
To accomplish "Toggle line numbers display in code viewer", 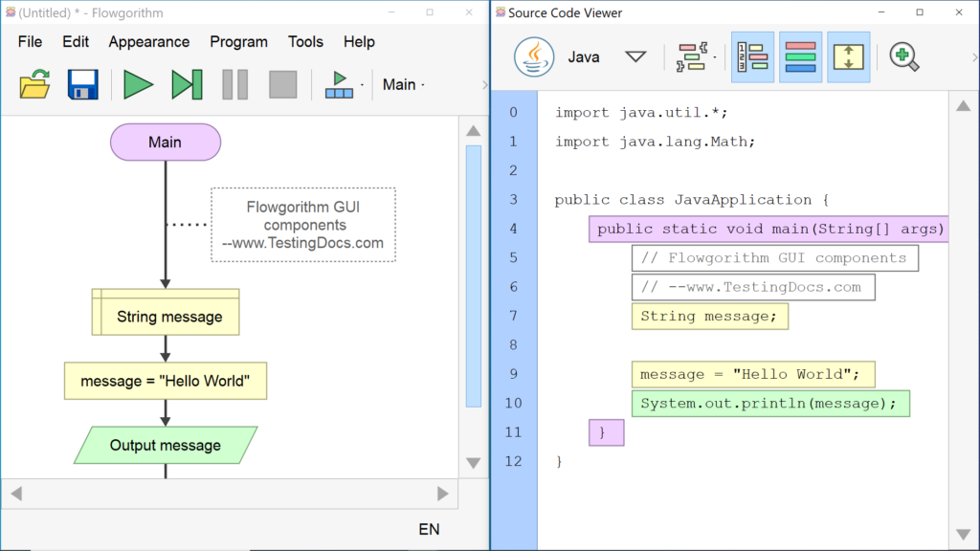I will tap(753, 57).
